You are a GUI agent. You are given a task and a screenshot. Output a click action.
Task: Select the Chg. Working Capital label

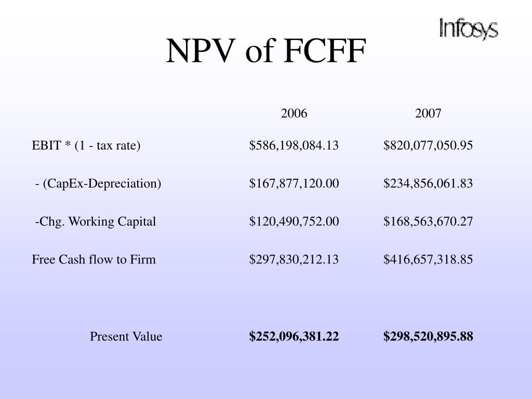[x=96, y=221]
